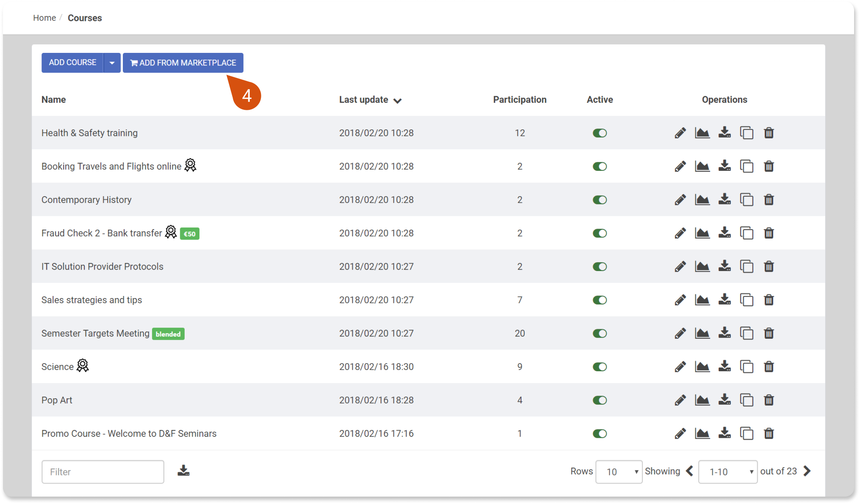Screen dimensions: 860x504
Task: Clone Promo Course - Welcome to D&F Seminars
Action: coord(747,433)
